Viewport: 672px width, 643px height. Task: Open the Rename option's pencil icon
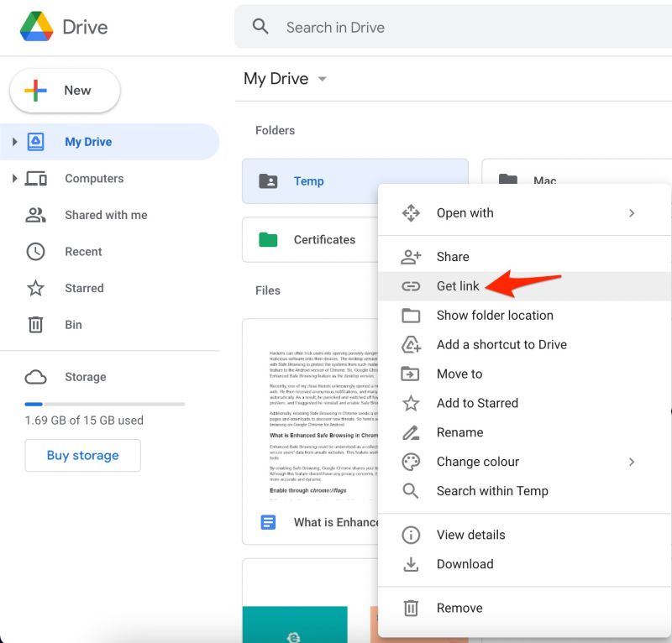[x=411, y=432]
